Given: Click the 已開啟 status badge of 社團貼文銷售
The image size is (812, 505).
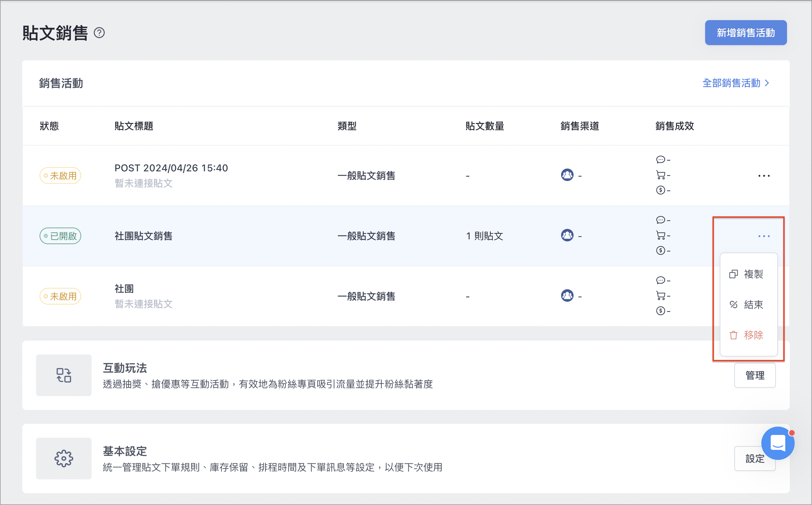Looking at the screenshot, I should click(60, 236).
